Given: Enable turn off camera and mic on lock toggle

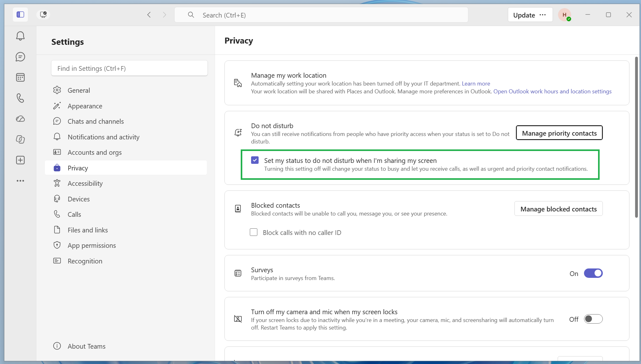Looking at the screenshot, I should pyautogui.click(x=593, y=319).
